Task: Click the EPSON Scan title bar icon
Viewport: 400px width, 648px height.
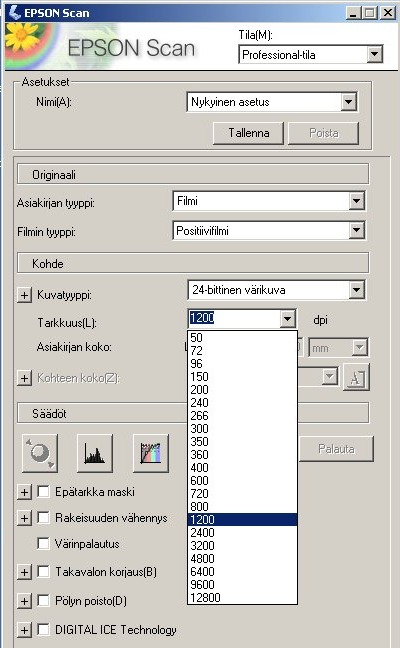Action: tap(15, 12)
